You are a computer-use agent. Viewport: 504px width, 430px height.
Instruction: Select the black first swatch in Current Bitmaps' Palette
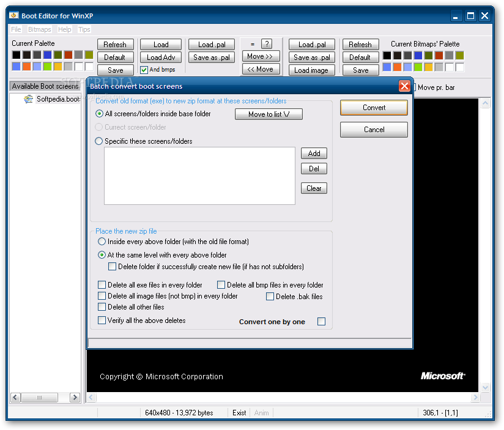tap(387, 55)
